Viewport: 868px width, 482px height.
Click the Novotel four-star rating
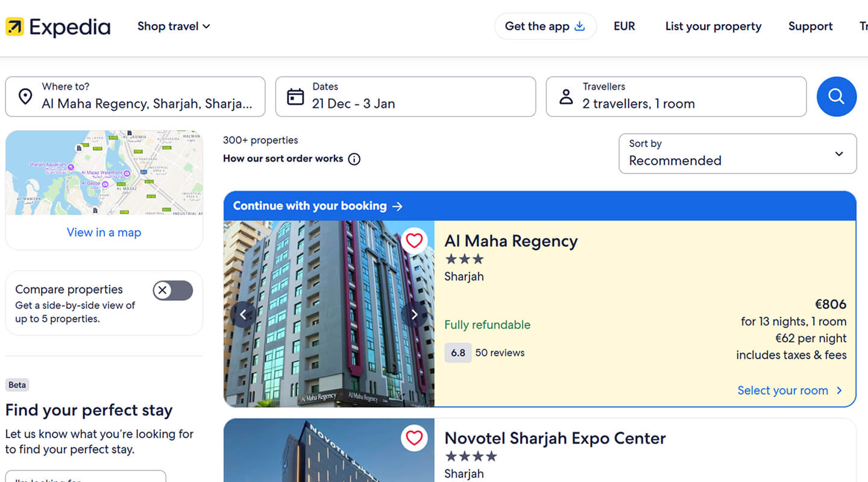coord(471,456)
